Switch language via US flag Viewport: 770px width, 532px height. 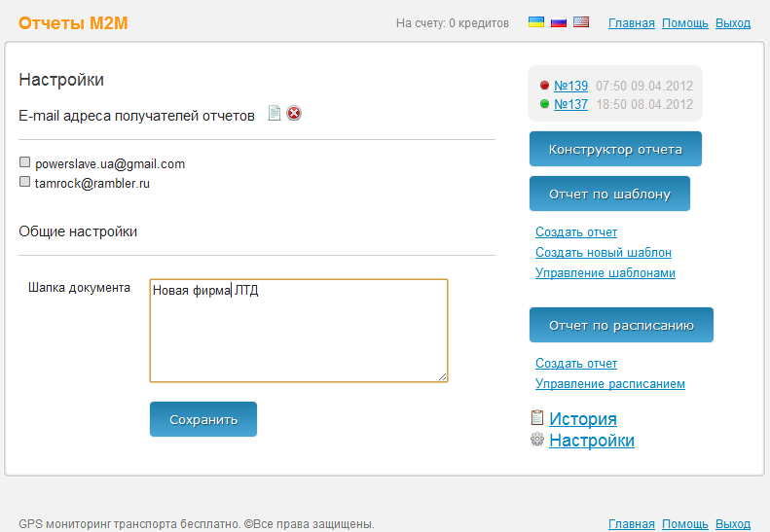click(x=581, y=21)
